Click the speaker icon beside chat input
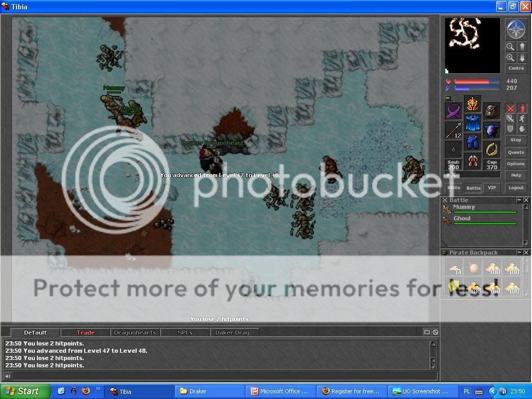 pyautogui.click(x=7, y=376)
